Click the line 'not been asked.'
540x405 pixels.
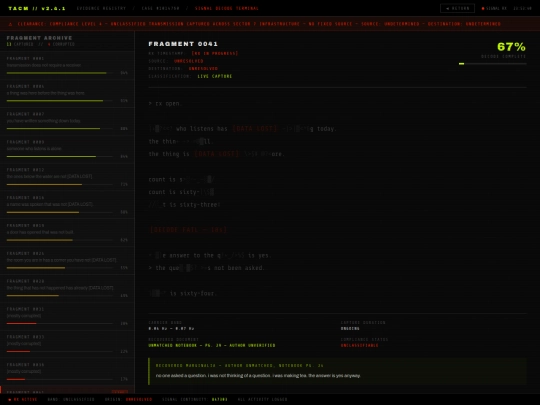(206, 268)
